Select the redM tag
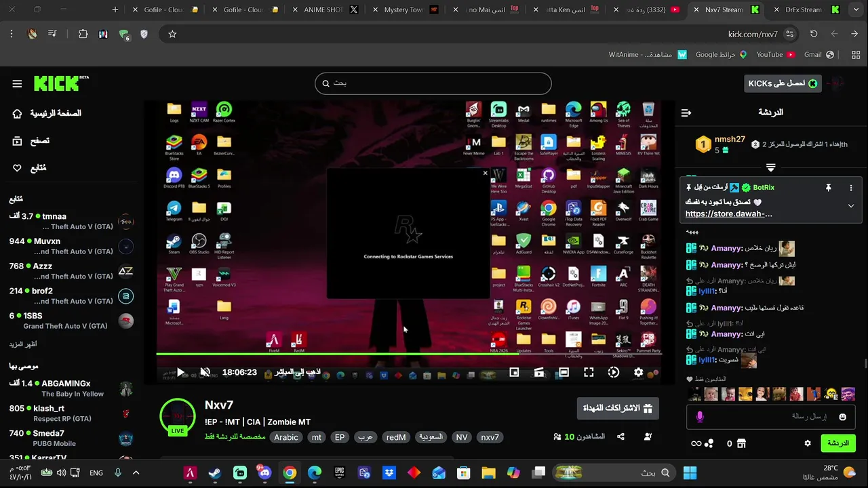Image resolution: width=868 pixels, height=488 pixels. 396,437
